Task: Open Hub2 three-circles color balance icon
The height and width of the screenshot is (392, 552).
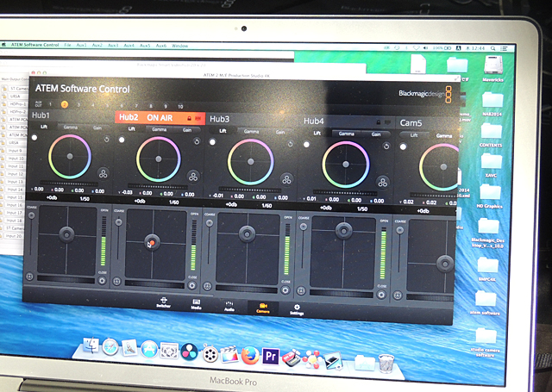Action: pos(193,176)
